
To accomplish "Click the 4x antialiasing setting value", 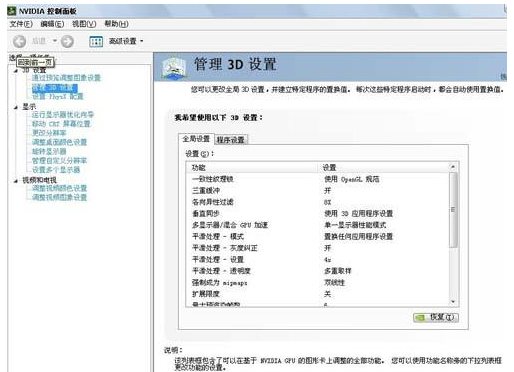I will (327, 260).
